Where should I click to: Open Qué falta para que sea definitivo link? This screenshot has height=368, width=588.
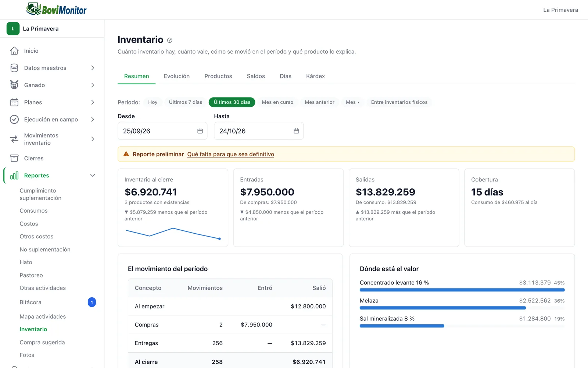pos(230,154)
